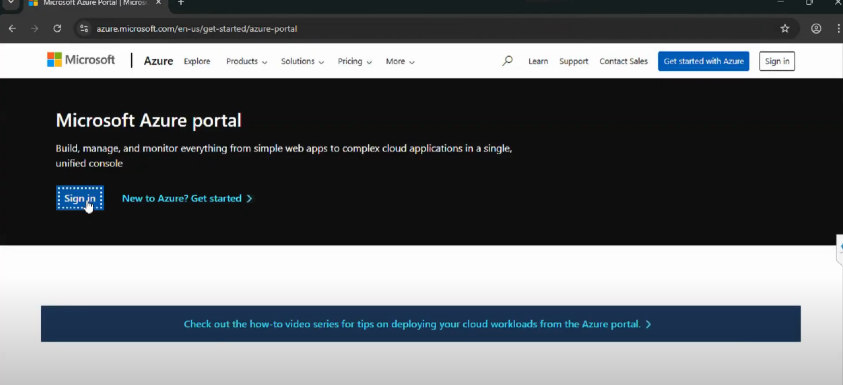
Task: Click the browser forward arrow
Action: click(x=34, y=28)
